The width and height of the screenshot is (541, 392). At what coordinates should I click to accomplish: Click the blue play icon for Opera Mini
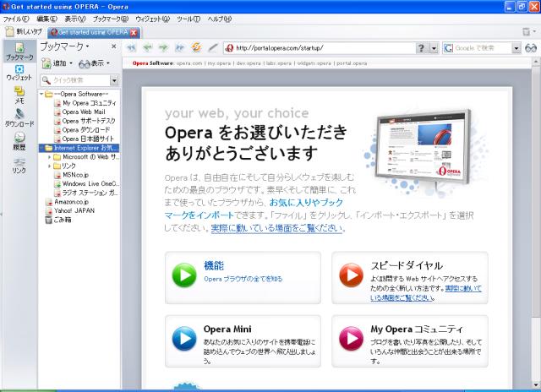184,338
